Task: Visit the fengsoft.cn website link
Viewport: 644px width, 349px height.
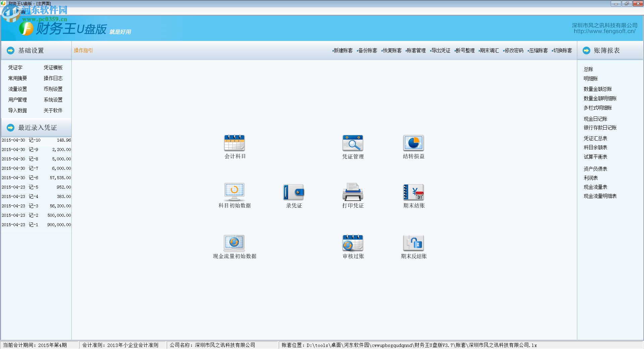Action: [604, 31]
